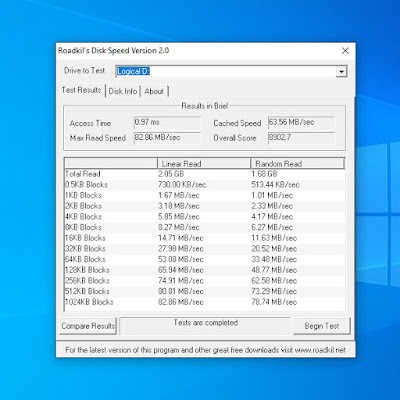The width and height of the screenshot is (400, 400).
Task: Click the 2.05 GB linear total value
Action: tap(171, 174)
